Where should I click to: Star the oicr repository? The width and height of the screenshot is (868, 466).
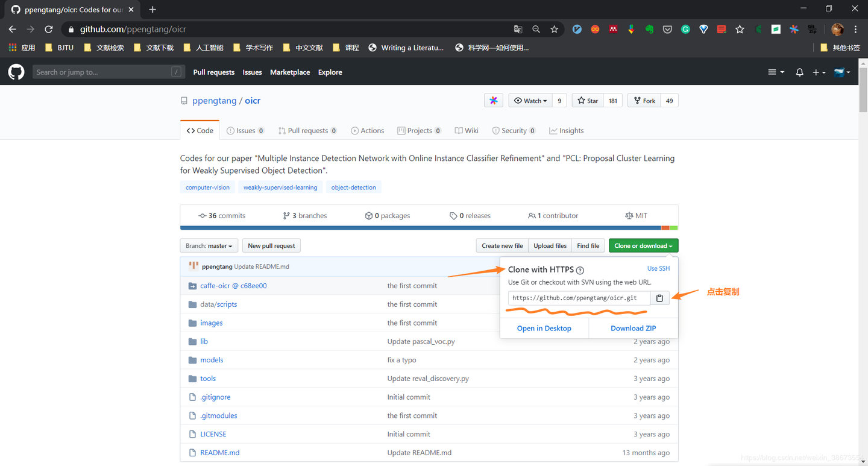coord(588,101)
